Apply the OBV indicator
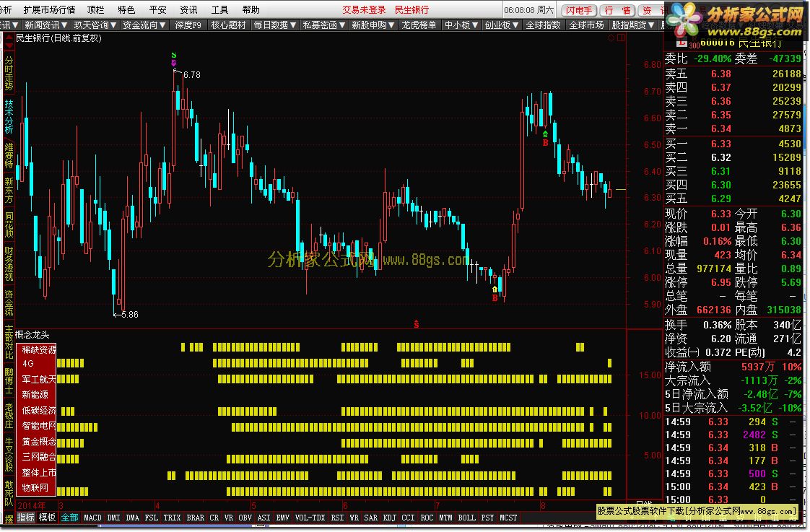The width and height of the screenshot is (810, 532). click(x=245, y=518)
